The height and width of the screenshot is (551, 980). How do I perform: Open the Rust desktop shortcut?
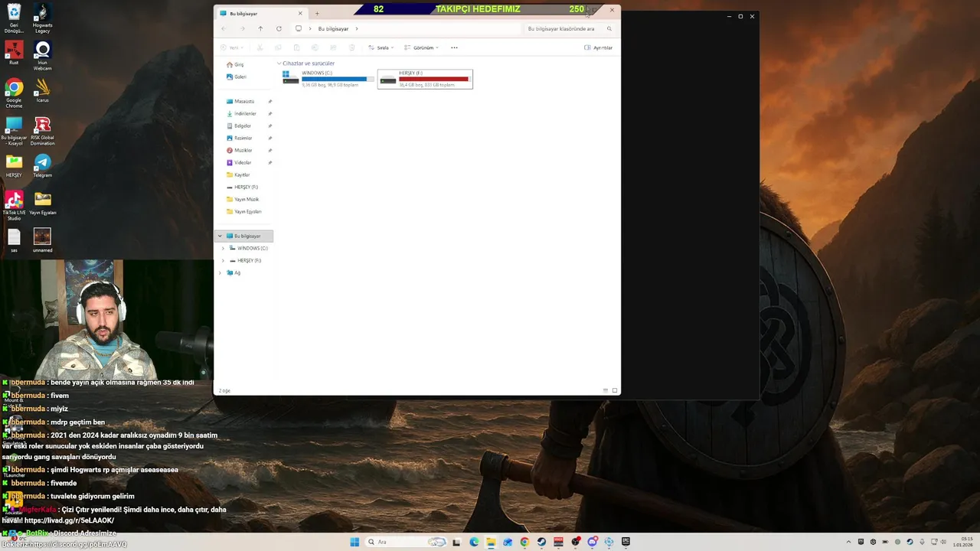click(x=14, y=54)
